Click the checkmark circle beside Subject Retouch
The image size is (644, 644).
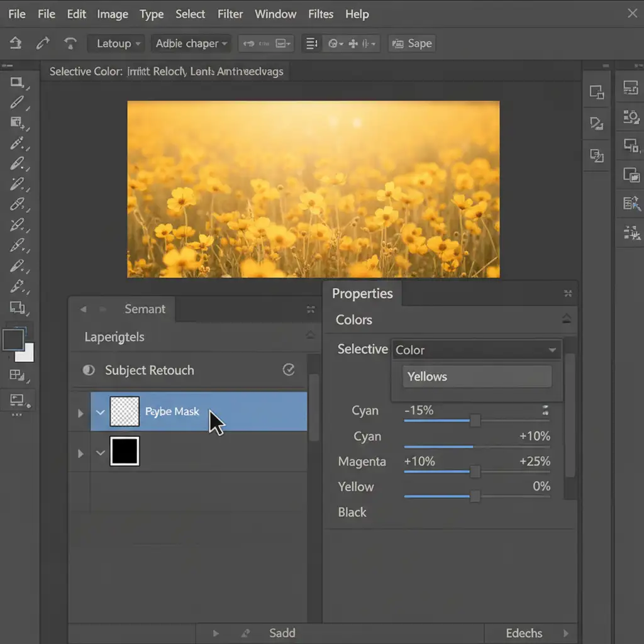(x=289, y=370)
